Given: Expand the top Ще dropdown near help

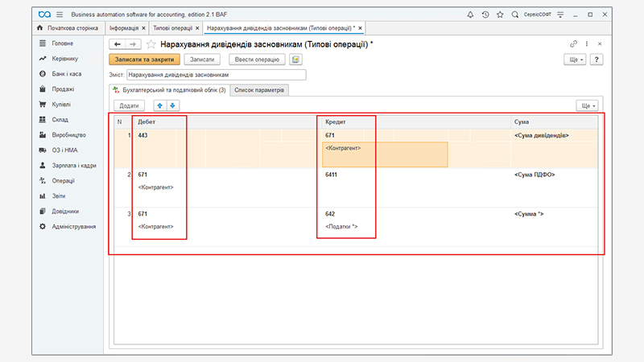Looking at the screenshot, I should (575, 60).
